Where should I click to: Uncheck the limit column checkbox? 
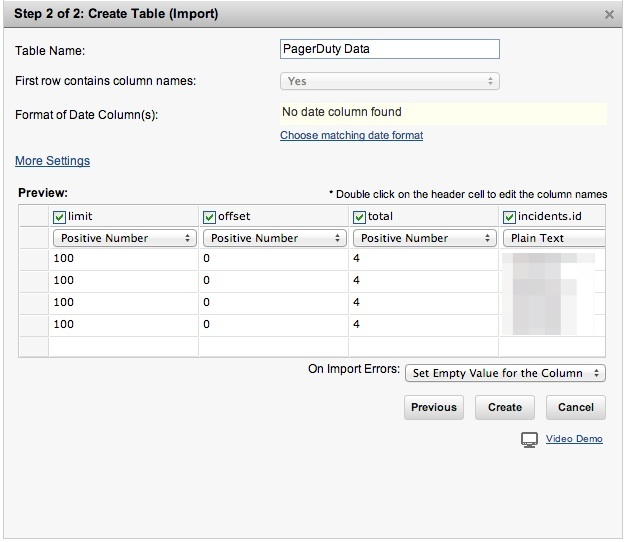[x=59, y=217]
